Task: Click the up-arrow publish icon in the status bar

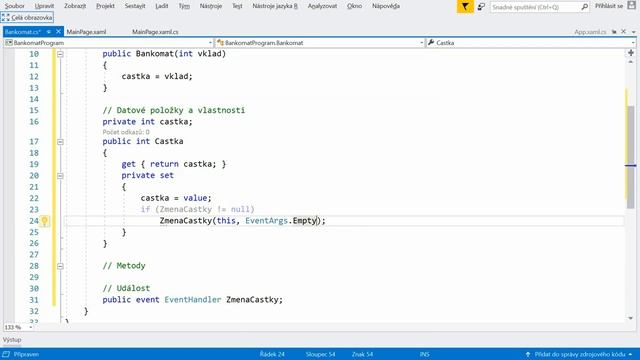Action: click(x=528, y=354)
